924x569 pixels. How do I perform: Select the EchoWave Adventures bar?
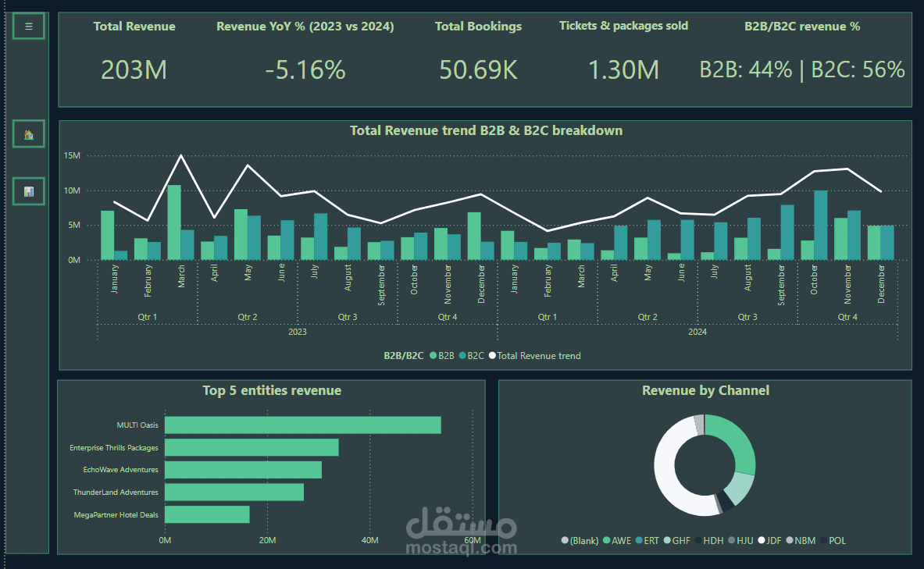244,470
